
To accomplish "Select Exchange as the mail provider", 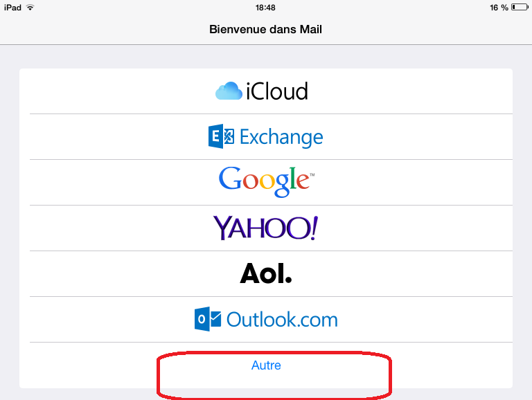I will point(266,136).
